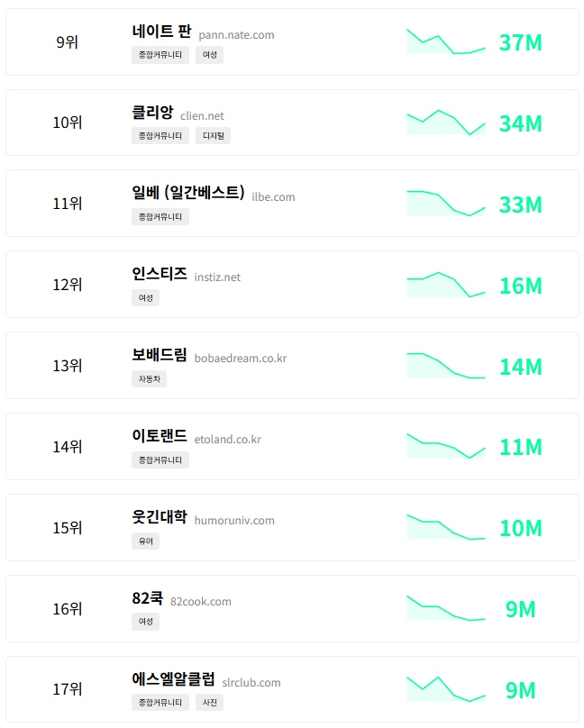Select the 13위 rank label
The height and width of the screenshot is (728, 584).
click(x=68, y=366)
